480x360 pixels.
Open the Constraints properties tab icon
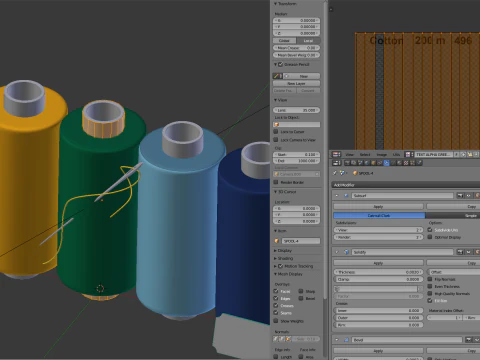pyautogui.click(x=379, y=163)
